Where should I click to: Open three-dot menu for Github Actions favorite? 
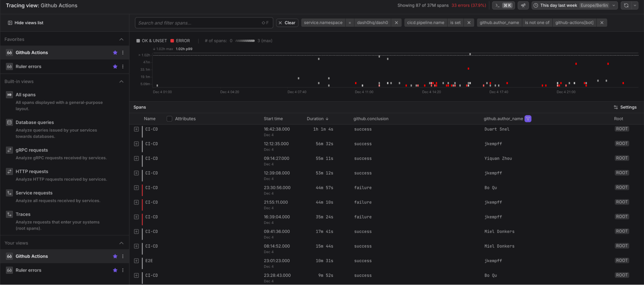[x=123, y=53]
